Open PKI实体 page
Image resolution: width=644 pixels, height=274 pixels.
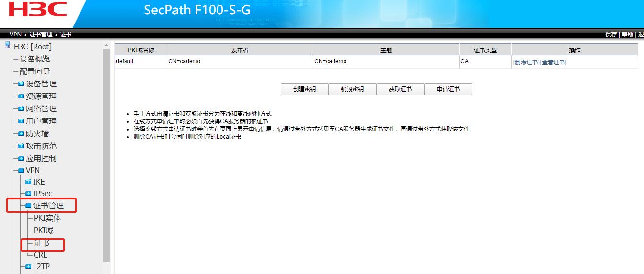pos(47,218)
